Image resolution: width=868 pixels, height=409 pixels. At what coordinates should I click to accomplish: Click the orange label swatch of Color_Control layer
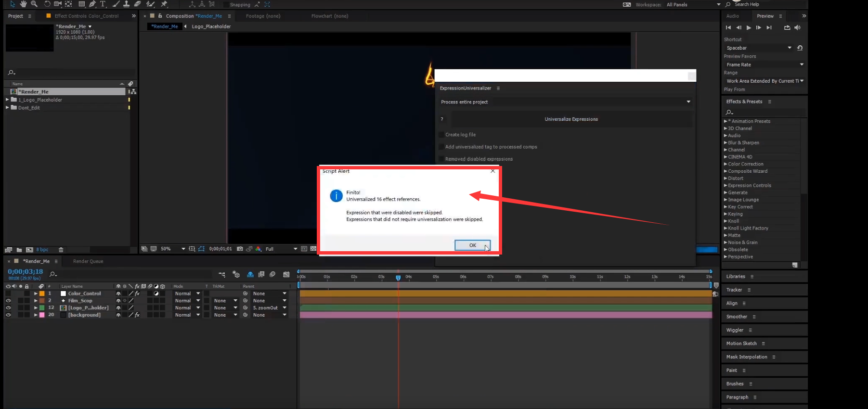click(42, 294)
